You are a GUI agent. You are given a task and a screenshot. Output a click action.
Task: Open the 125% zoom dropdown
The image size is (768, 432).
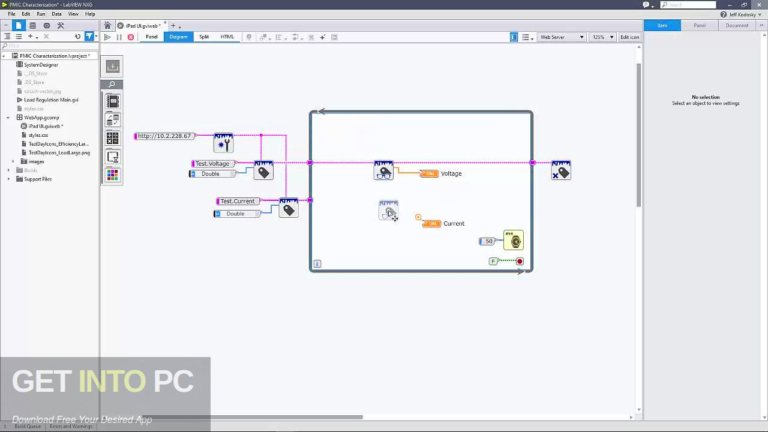[602, 37]
